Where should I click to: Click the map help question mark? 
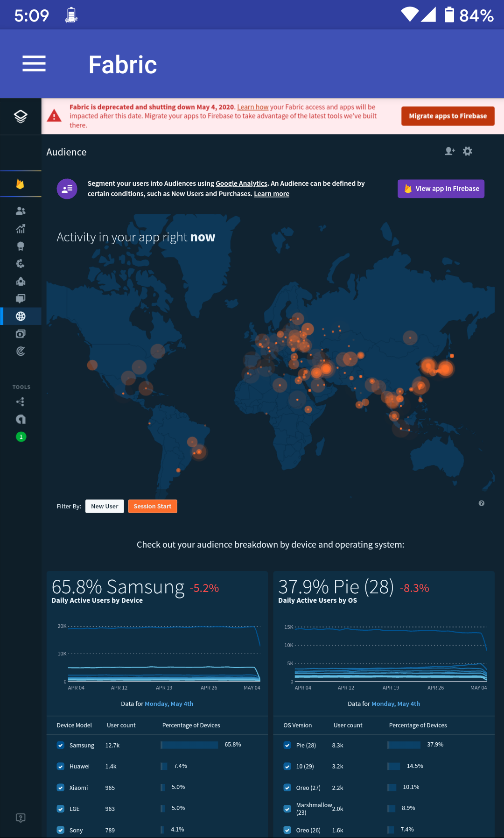(482, 503)
